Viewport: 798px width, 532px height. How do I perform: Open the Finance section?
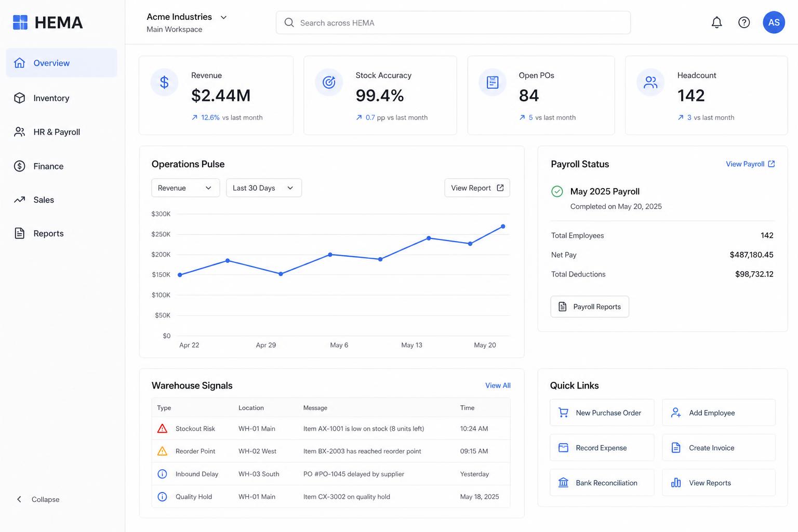pos(61,166)
